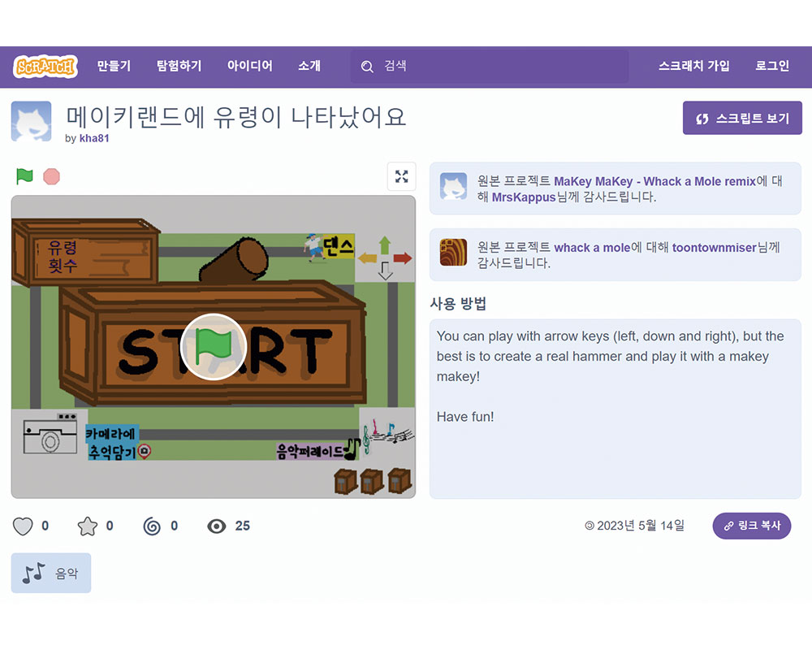Open the 만들기 menu item

click(x=114, y=66)
